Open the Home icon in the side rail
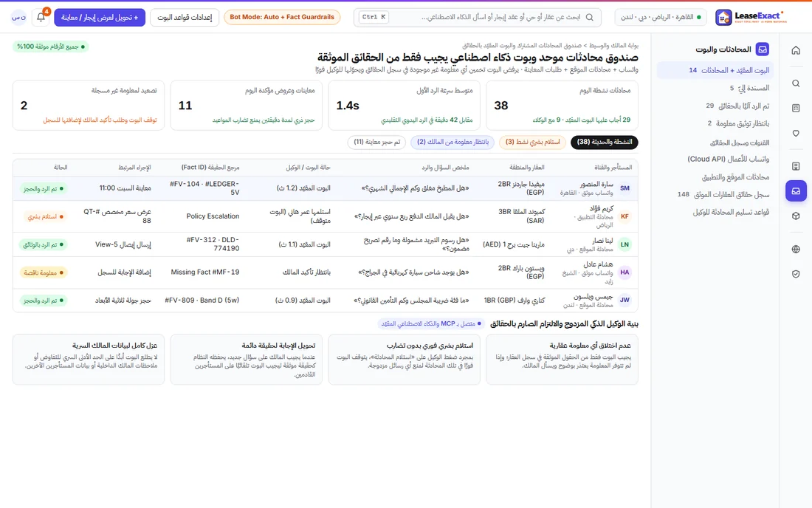The image size is (812, 508). coord(796,50)
